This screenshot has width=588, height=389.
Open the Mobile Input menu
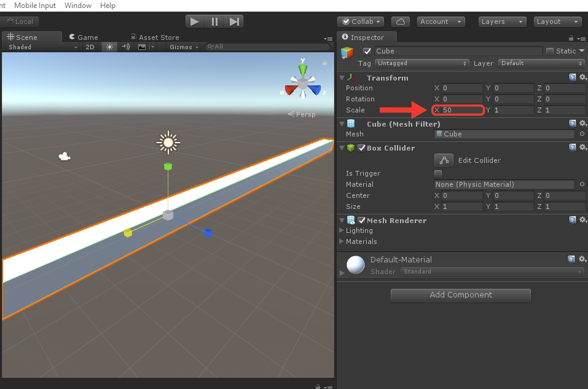tap(35, 6)
